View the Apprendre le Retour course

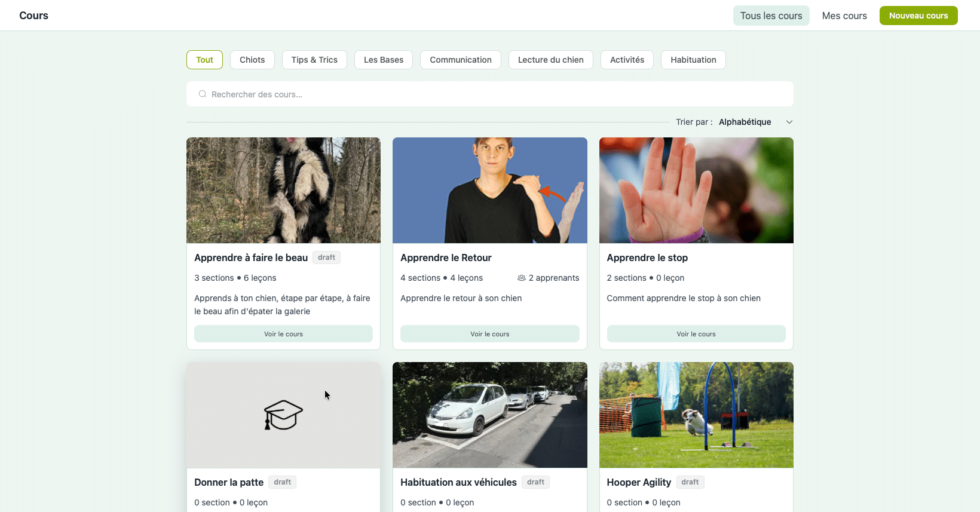click(489, 334)
